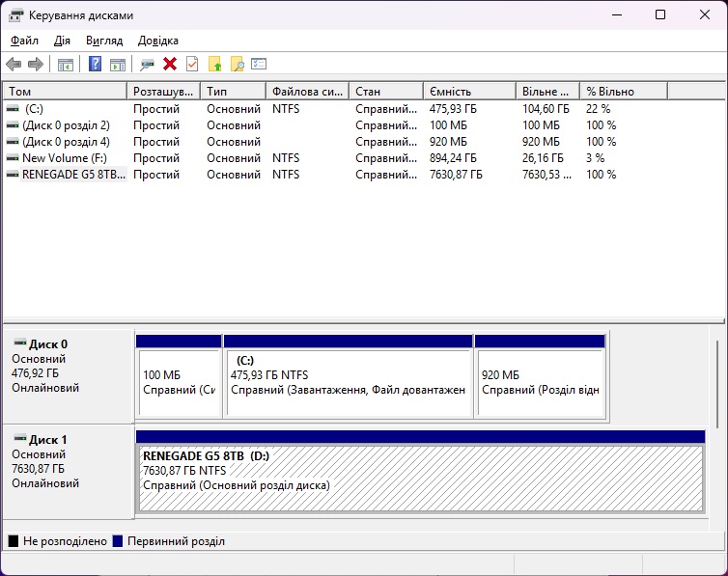Screen dimensions: 728x576
Task: Click the lower pane vertical scrollbar
Action: coord(716,386)
